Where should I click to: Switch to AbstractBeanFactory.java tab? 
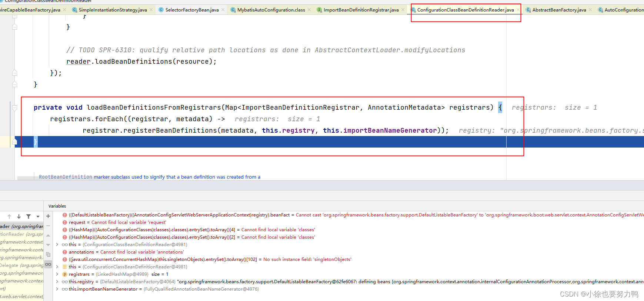pyautogui.click(x=559, y=10)
